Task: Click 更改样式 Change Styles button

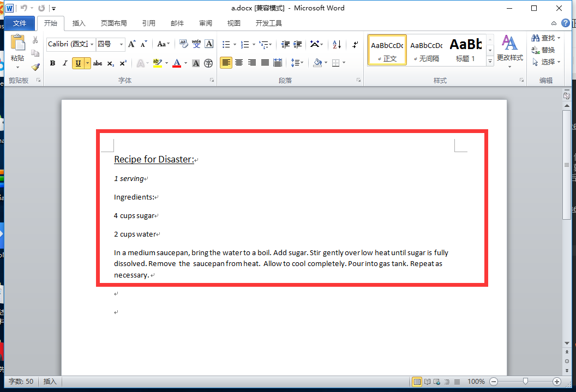Action: tap(510, 51)
